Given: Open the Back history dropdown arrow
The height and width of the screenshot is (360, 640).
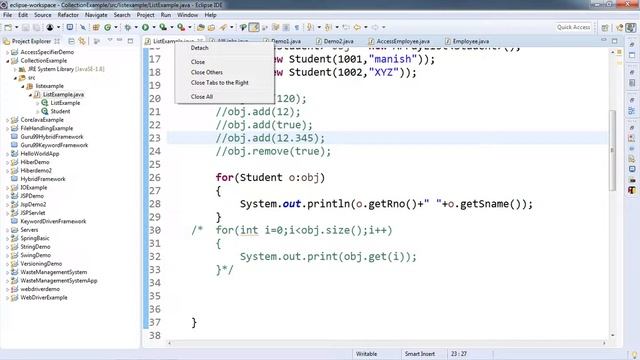Looking at the screenshot, I should 366,27.
